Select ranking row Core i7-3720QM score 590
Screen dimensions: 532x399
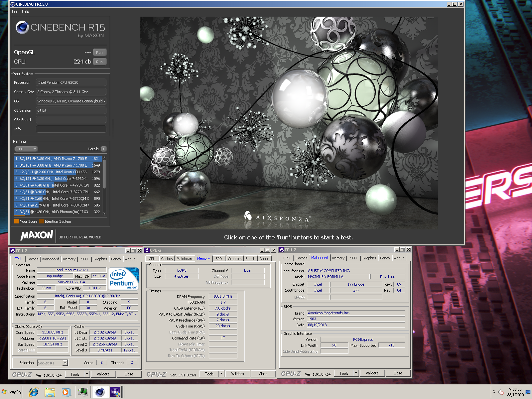pos(58,199)
